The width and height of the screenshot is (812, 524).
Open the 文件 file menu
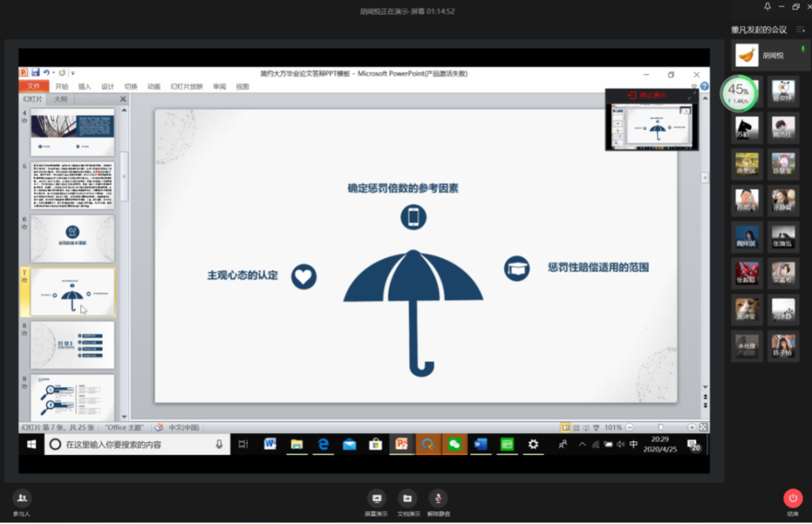tap(34, 86)
